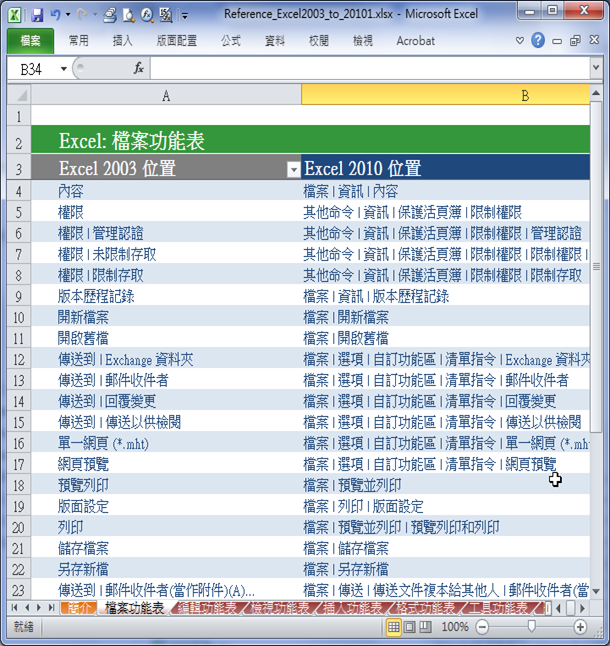This screenshot has width=610, height=646.
Task: Click the vertical scrollbar thumb
Action: (x=596, y=267)
